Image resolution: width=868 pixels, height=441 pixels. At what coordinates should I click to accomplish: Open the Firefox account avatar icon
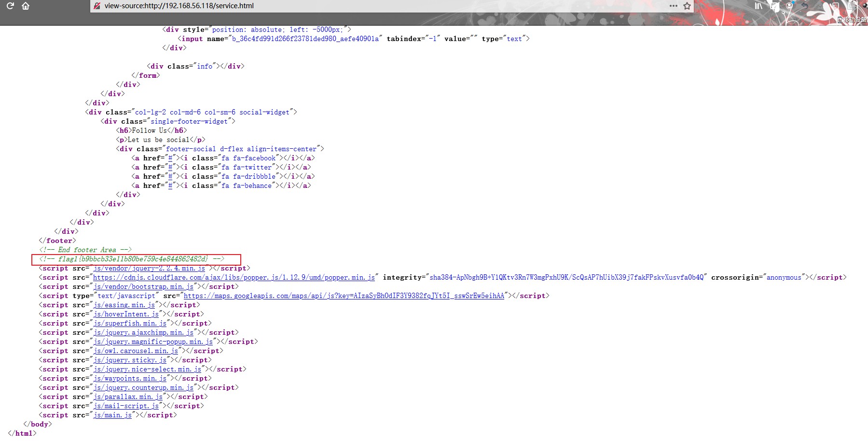coord(789,6)
